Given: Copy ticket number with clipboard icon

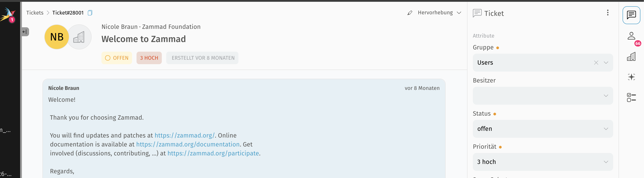Looking at the screenshot, I should point(90,13).
